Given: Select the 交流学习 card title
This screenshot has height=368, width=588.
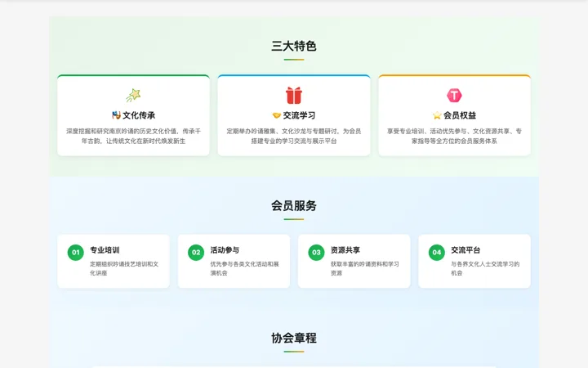Looking at the screenshot, I should (299, 115).
